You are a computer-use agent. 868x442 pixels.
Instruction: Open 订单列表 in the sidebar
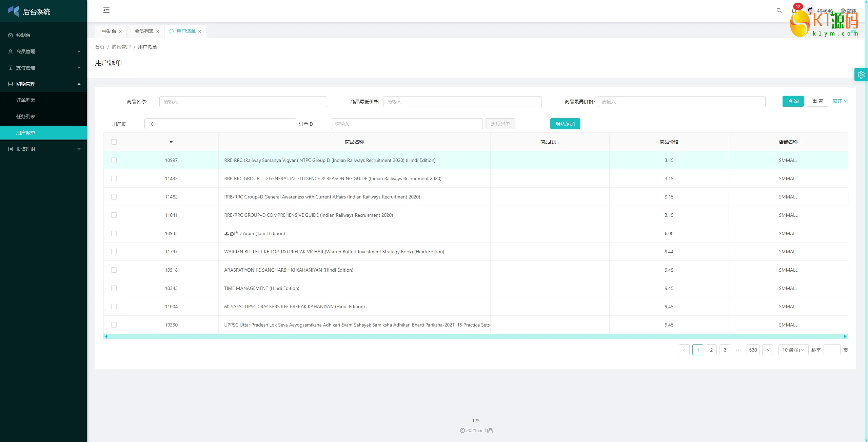26,100
